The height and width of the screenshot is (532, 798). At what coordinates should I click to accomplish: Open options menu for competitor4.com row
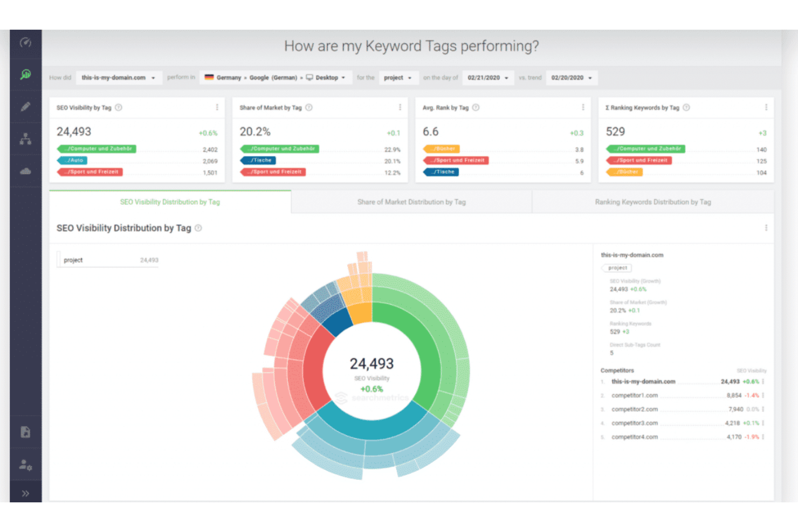pyautogui.click(x=763, y=437)
